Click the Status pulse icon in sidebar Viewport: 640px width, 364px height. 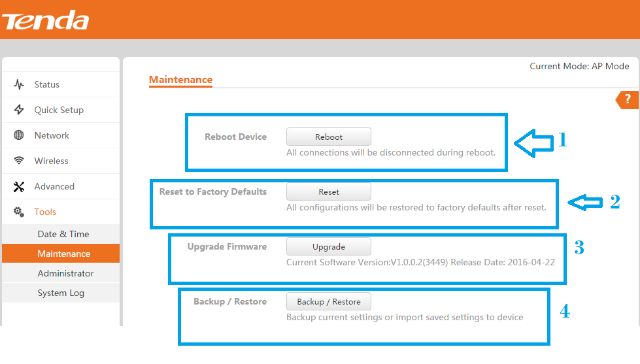click(19, 85)
